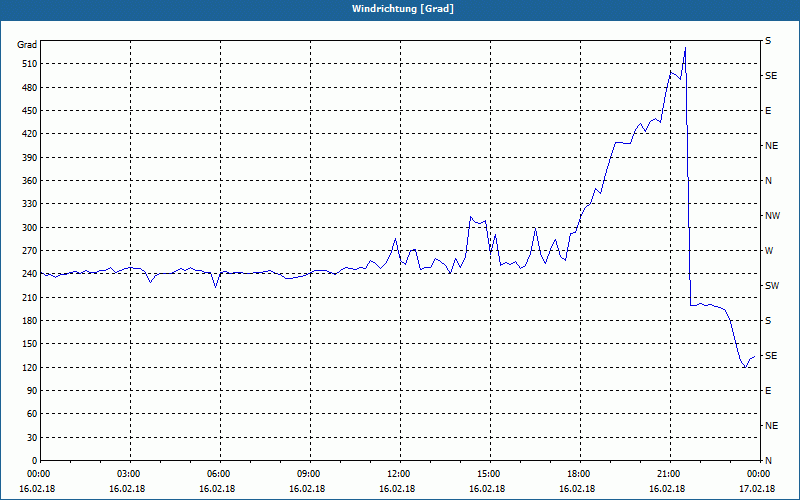Click the "Windrichtung [Grad]" chart title
800x500 pixels.
click(403, 9)
